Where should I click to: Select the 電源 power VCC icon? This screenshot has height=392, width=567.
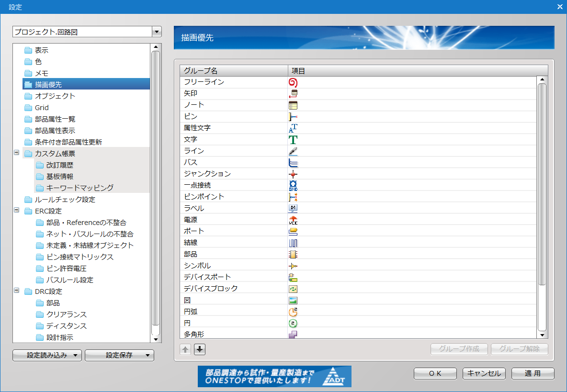click(293, 220)
